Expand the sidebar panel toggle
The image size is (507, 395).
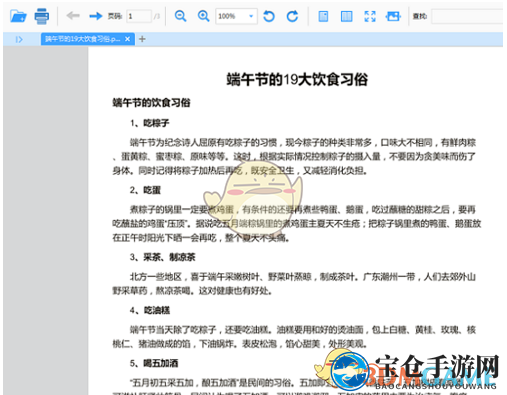(x=19, y=39)
